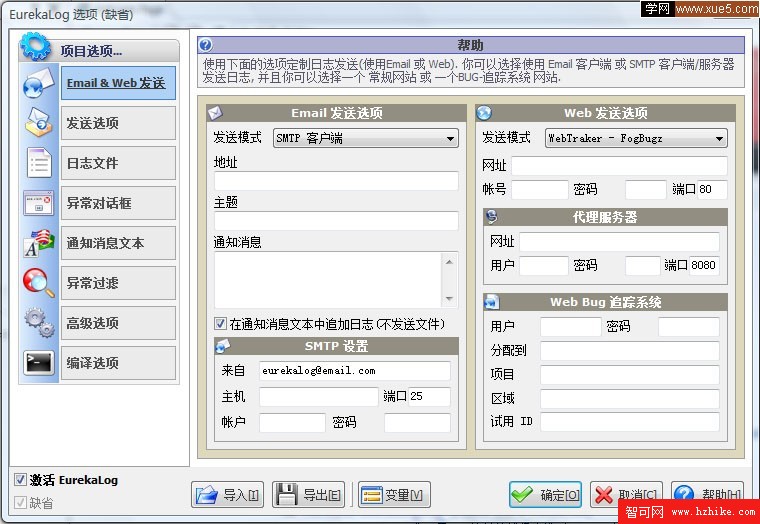The image size is (760, 524).
Task: Confirm with the 确定 button
Action: [x=545, y=494]
